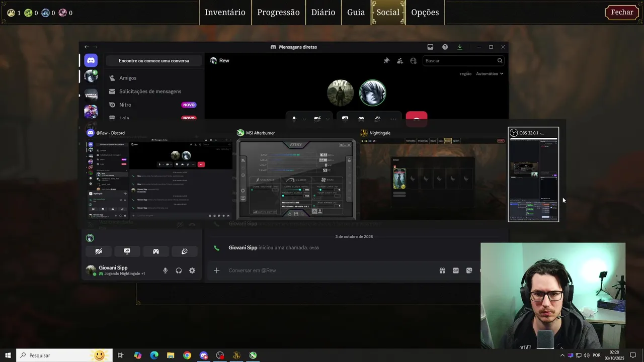Open Discord from the taskbar
644x362 pixels.
click(203, 355)
